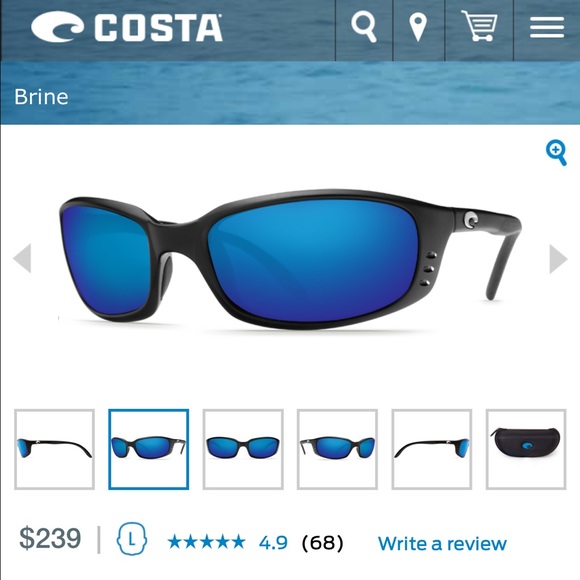Open the store locator pin icon
Viewport: 580px width, 580px height.
[419, 27]
